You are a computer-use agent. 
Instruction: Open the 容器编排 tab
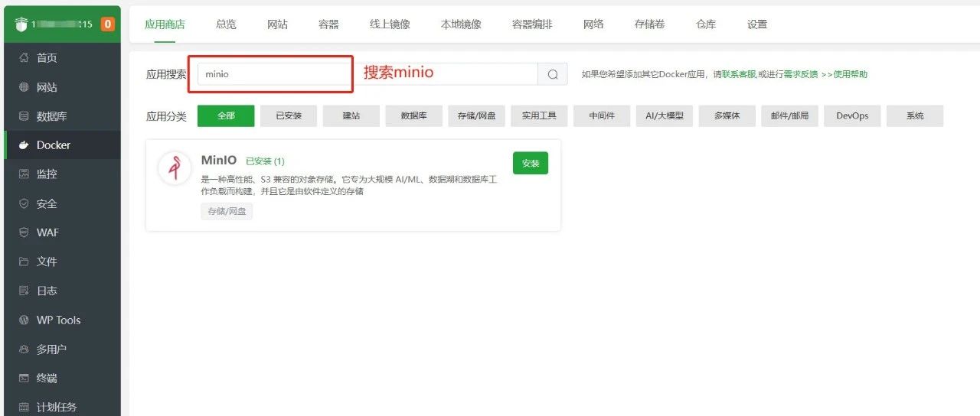coord(532,24)
